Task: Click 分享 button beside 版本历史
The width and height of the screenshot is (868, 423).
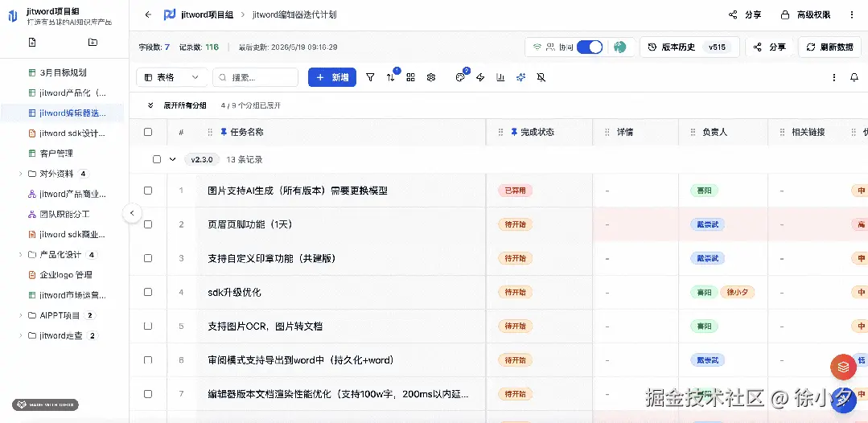Action: (770, 47)
